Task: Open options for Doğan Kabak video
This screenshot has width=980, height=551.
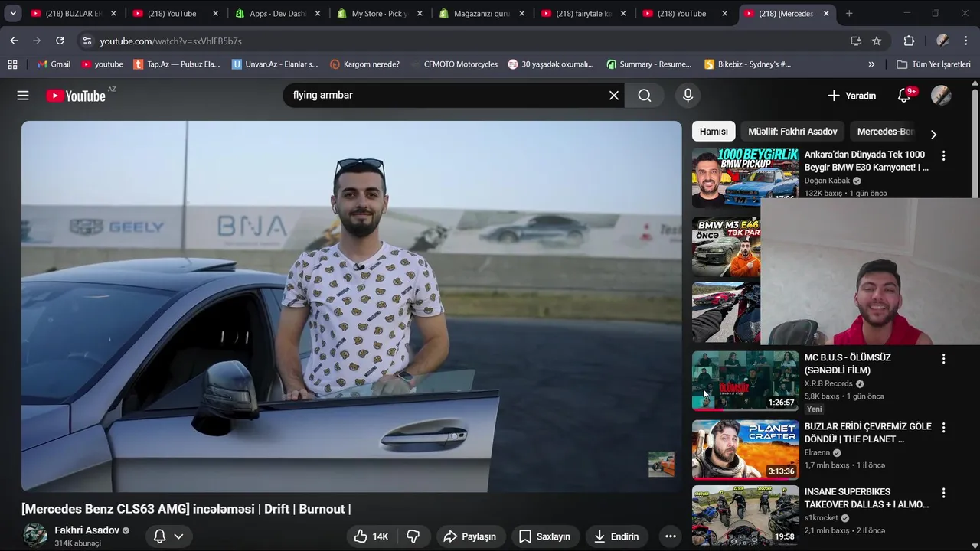Action: 943,155
